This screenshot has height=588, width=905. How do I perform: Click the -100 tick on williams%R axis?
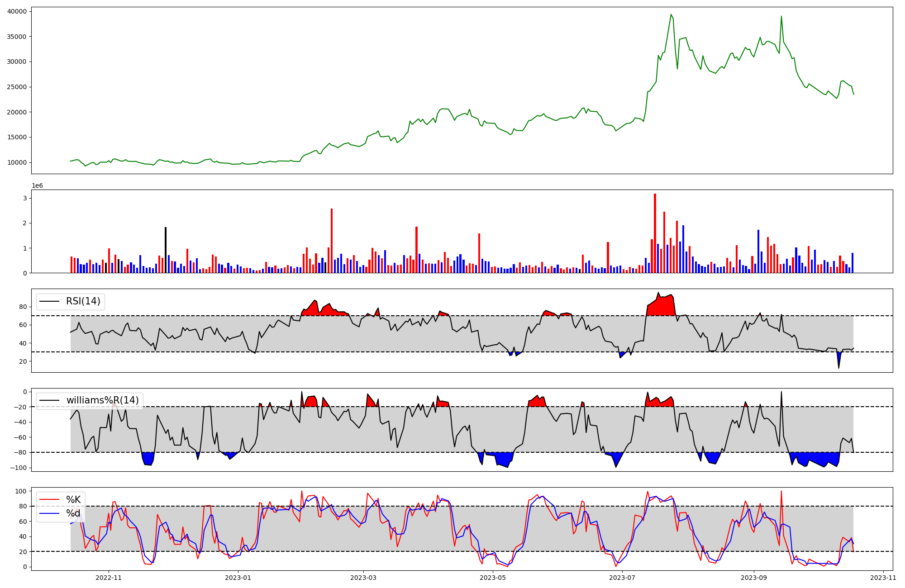[x=19, y=468]
